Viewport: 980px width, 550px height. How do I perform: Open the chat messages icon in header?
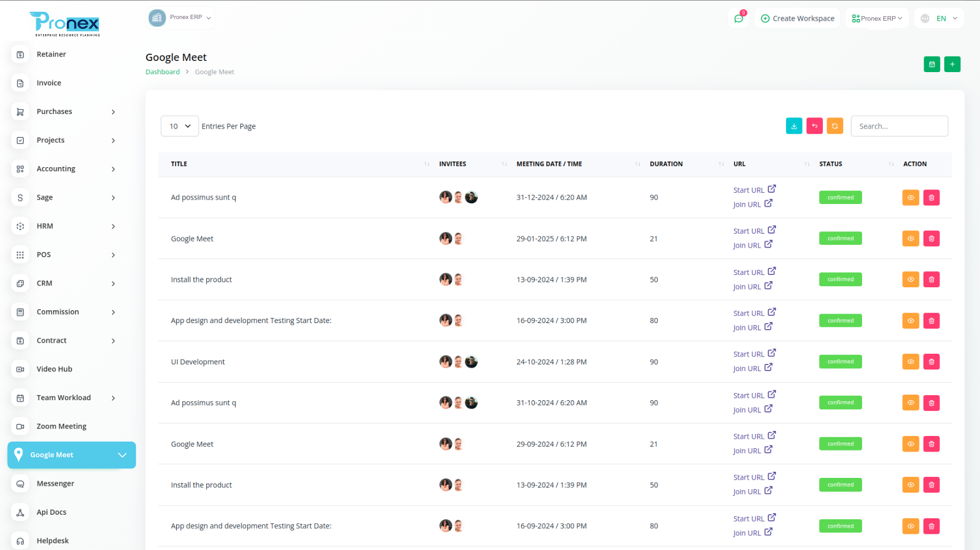739,18
